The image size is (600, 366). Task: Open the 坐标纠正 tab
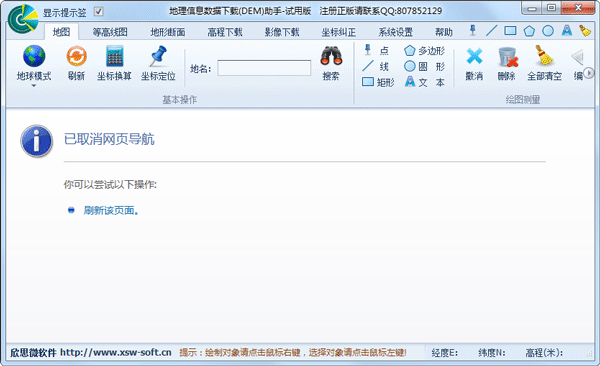(x=339, y=32)
